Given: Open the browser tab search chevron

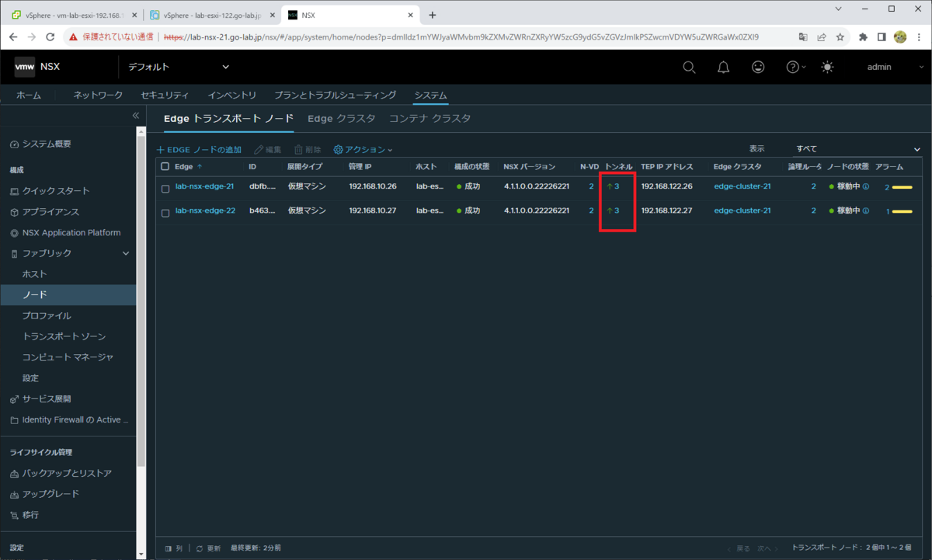Looking at the screenshot, I should click(838, 9).
